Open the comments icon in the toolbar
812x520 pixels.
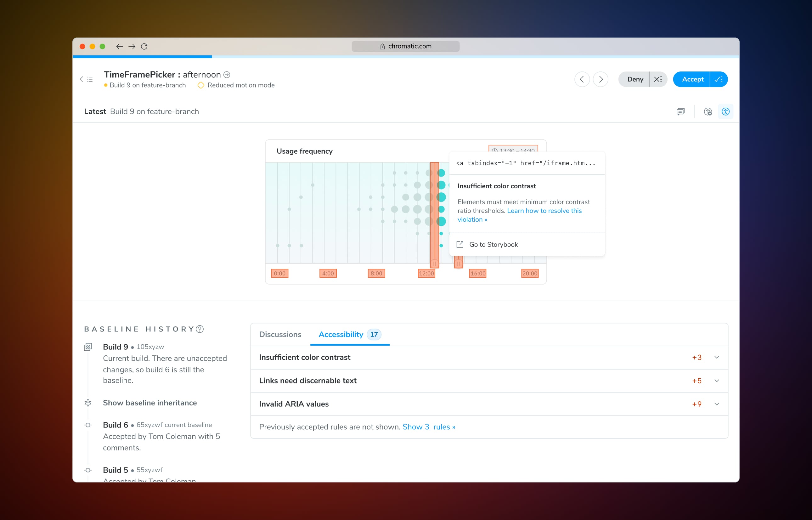point(680,111)
